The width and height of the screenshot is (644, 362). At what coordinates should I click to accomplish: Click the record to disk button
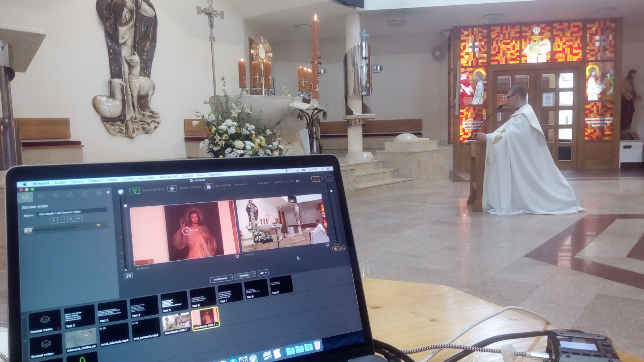pos(173,188)
